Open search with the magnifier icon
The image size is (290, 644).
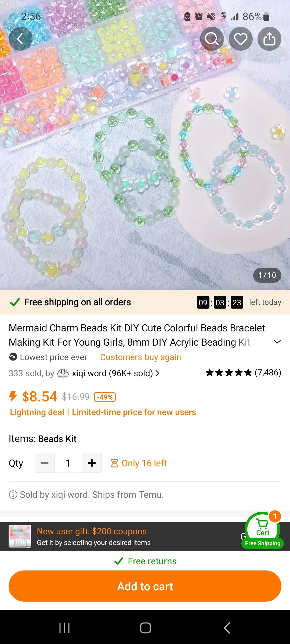tap(212, 39)
